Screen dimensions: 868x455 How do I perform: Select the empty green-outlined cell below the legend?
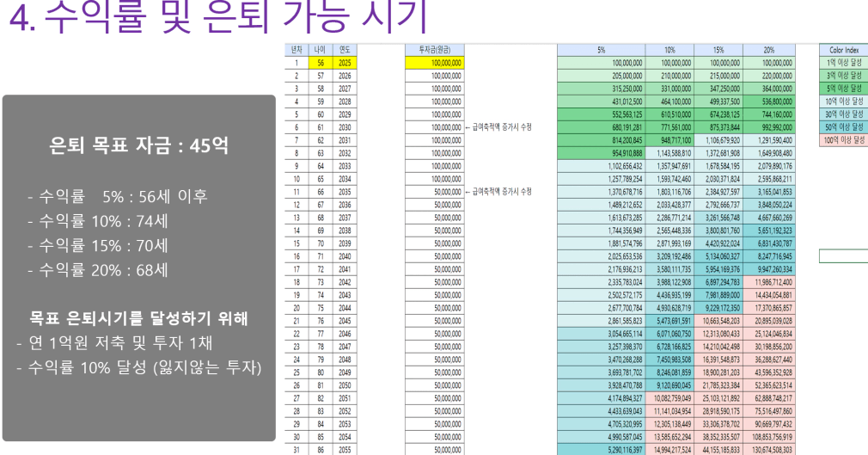[x=844, y=256]
